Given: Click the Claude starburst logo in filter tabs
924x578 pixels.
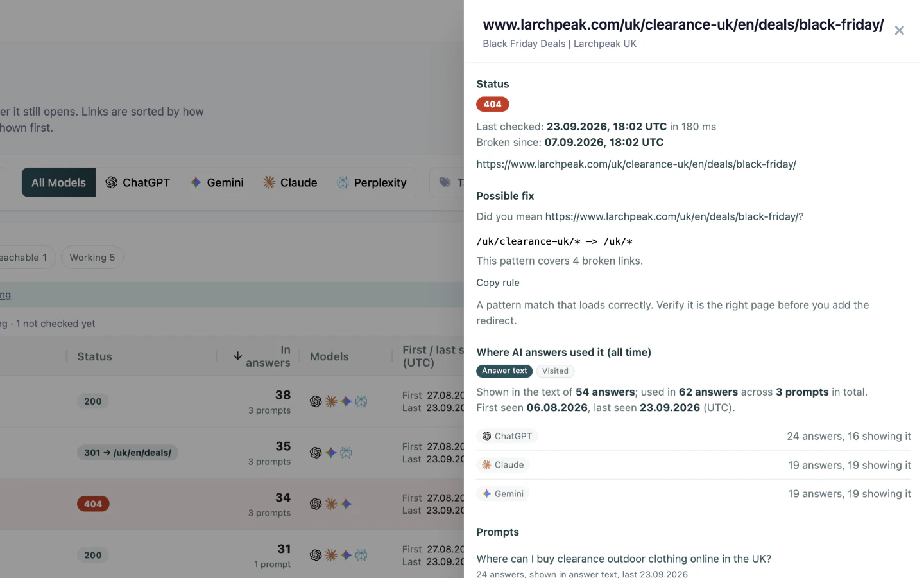Looking at the screenshot, I should 269,182.
